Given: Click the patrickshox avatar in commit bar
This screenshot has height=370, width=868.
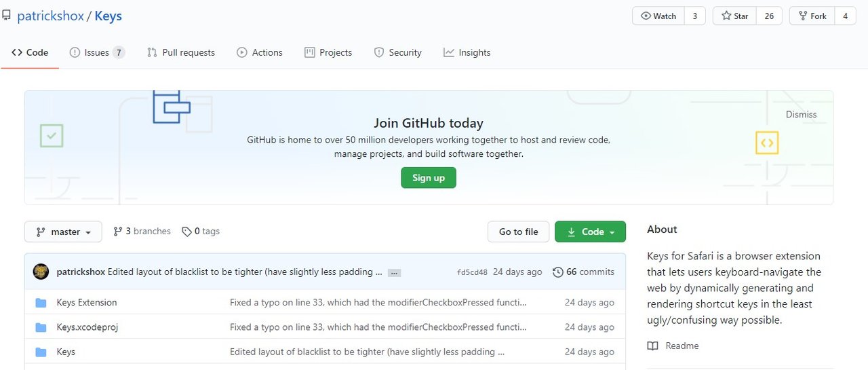Looking at the screenshot, I should [x=41, y=272].
